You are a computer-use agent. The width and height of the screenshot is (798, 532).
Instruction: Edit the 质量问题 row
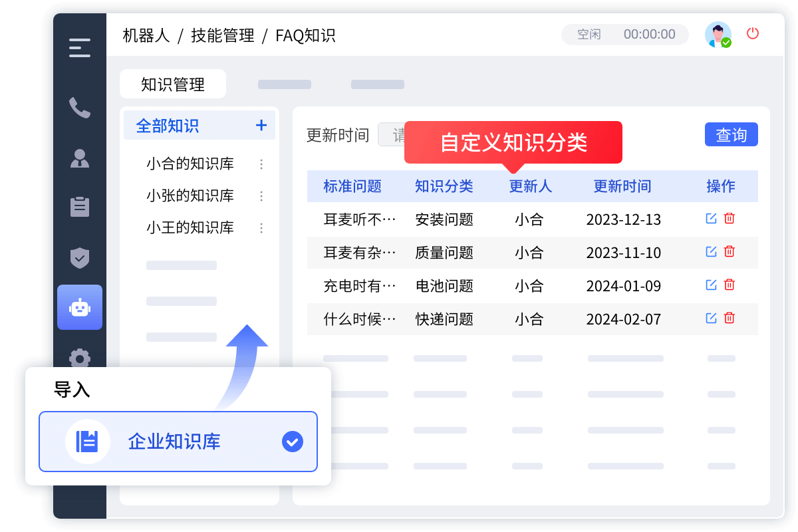click(711, 251)
